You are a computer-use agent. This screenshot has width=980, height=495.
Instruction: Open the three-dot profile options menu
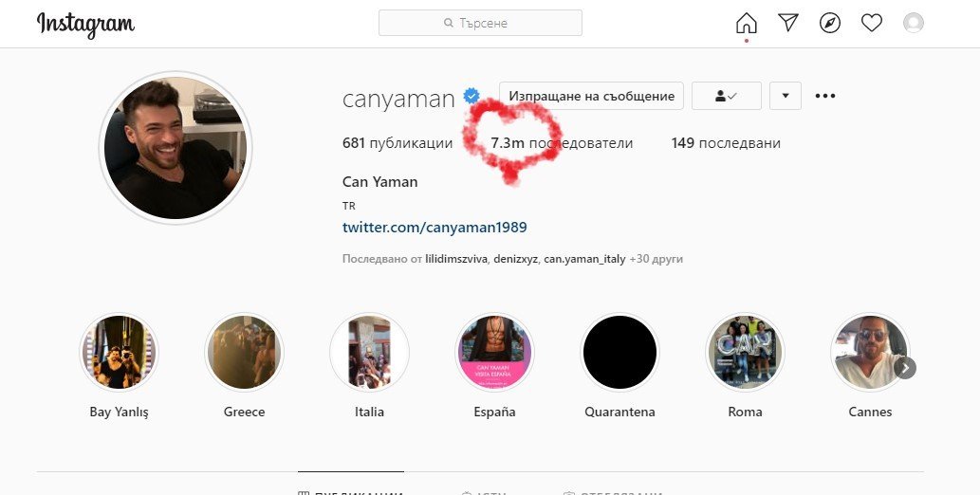tap(825, 96)
